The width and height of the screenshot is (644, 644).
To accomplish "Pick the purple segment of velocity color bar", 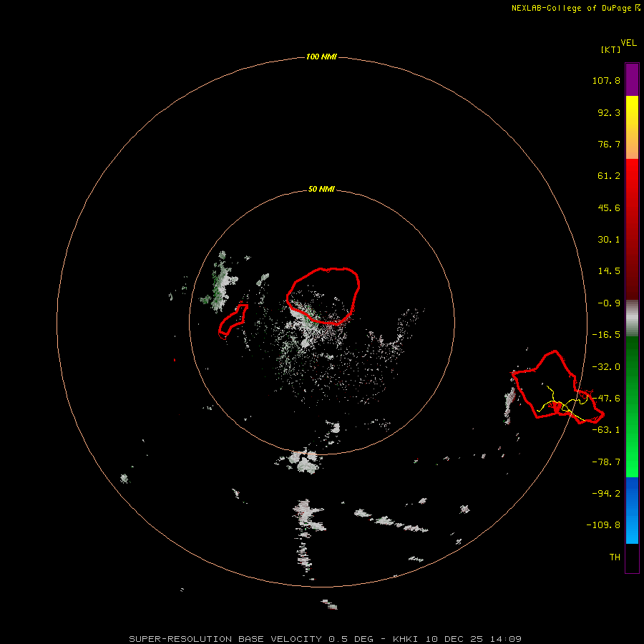I will click(632, 79).
